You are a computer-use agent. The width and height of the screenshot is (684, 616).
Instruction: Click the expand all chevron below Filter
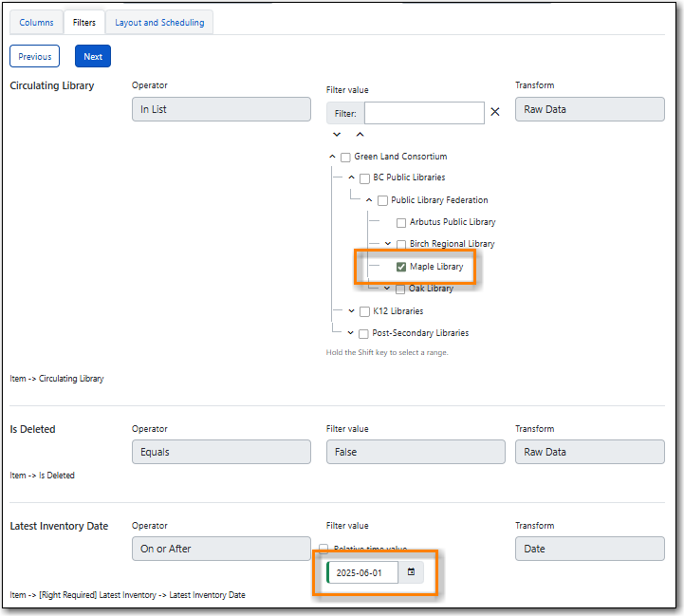click(x=336, y=135)
